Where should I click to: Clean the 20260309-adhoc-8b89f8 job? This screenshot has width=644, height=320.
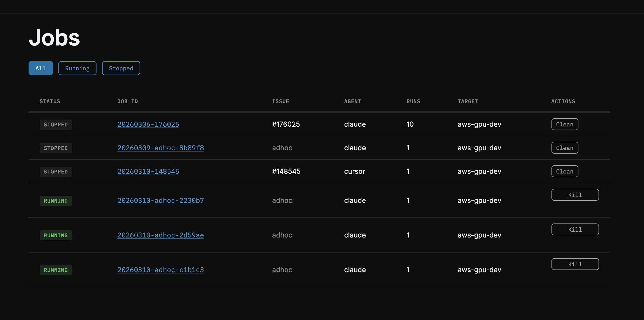click(x=565, y=148)
